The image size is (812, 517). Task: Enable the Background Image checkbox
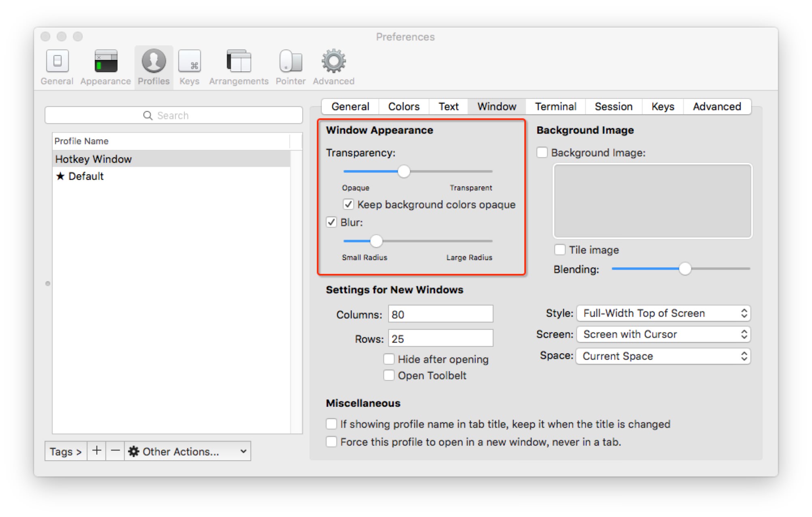542,152
